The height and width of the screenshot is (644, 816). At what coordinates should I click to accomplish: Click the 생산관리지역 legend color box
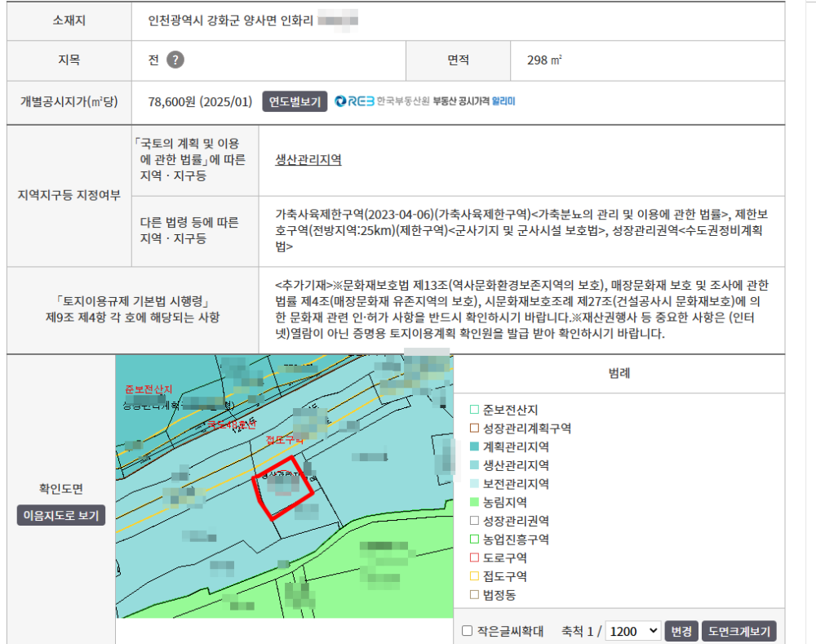(473, 465)
